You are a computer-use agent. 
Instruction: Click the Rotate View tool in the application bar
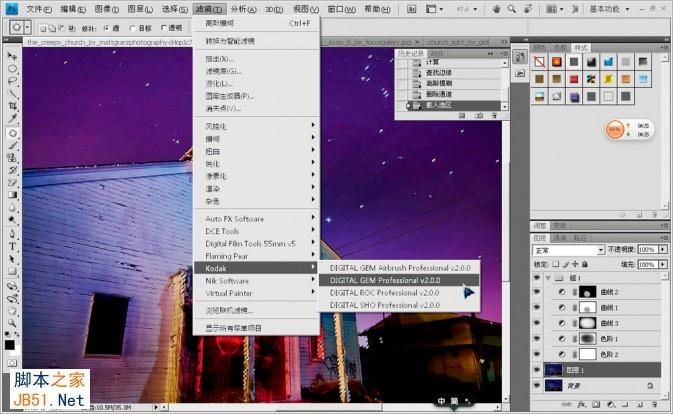(x=528, y=9)
